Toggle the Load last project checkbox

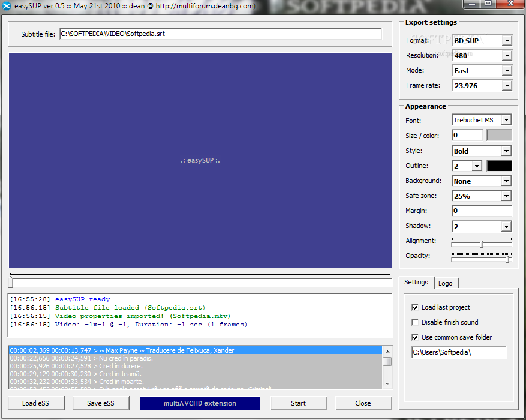[x=415, y=307]
